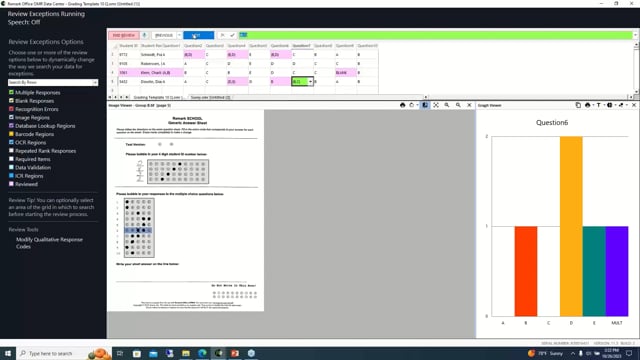Click chart type icon in Graph Viewer
The width and height of the screenshot is (640, 360).
coord(609,105)
